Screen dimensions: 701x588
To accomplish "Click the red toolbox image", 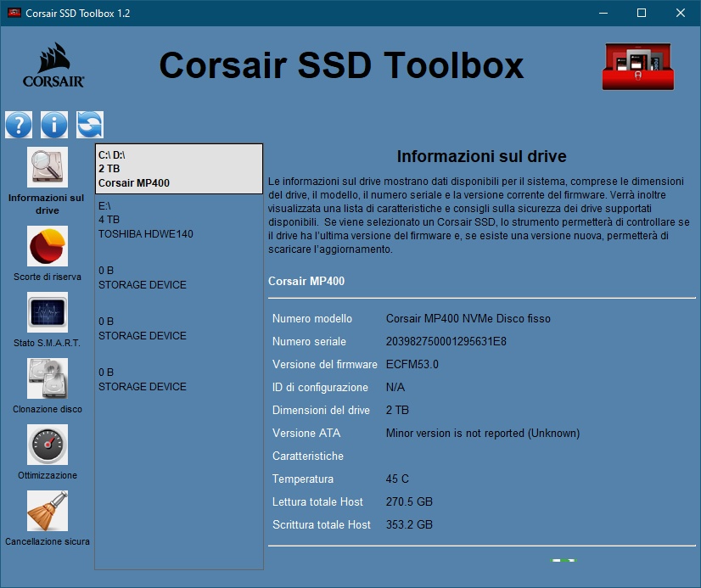I will 638,66.
